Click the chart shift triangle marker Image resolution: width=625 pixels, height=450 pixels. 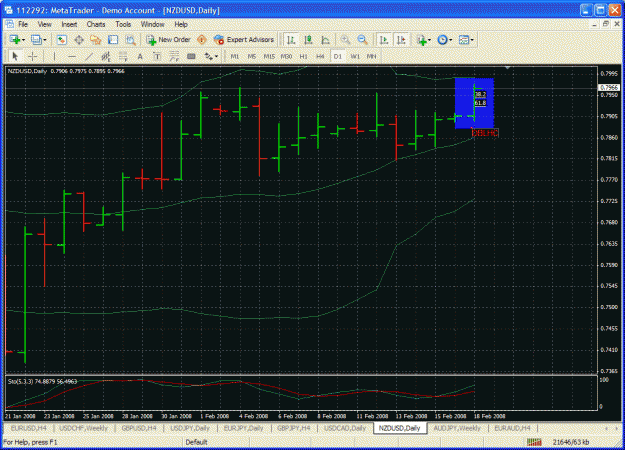[507, 68]
